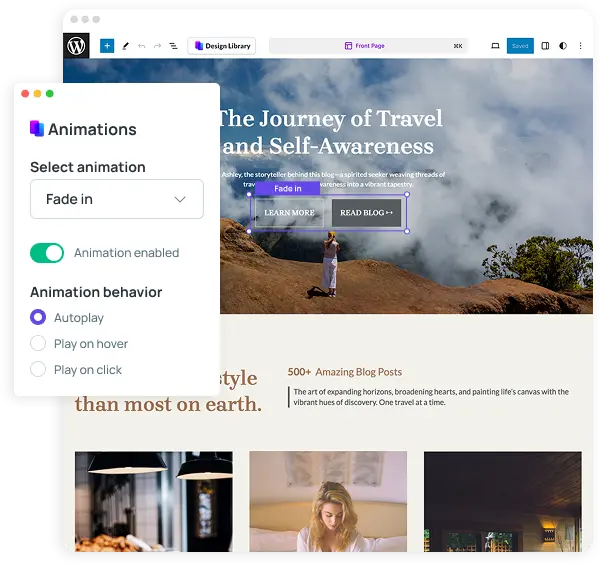Click the 'than most on earth.' heading
Viewport: 601px width, 565px height.
pyautogui.click(x=168, y=404)
